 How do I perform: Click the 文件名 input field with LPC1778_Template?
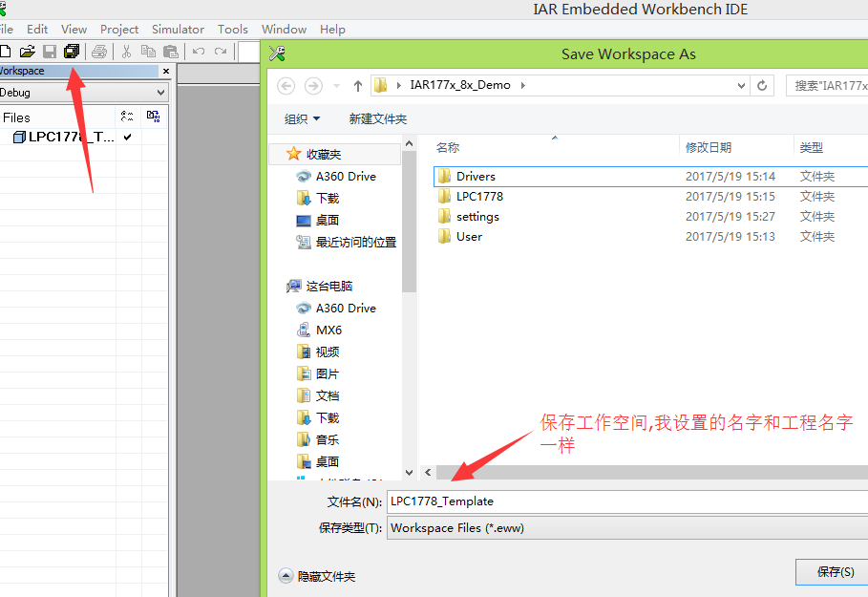tap(627, 501)
